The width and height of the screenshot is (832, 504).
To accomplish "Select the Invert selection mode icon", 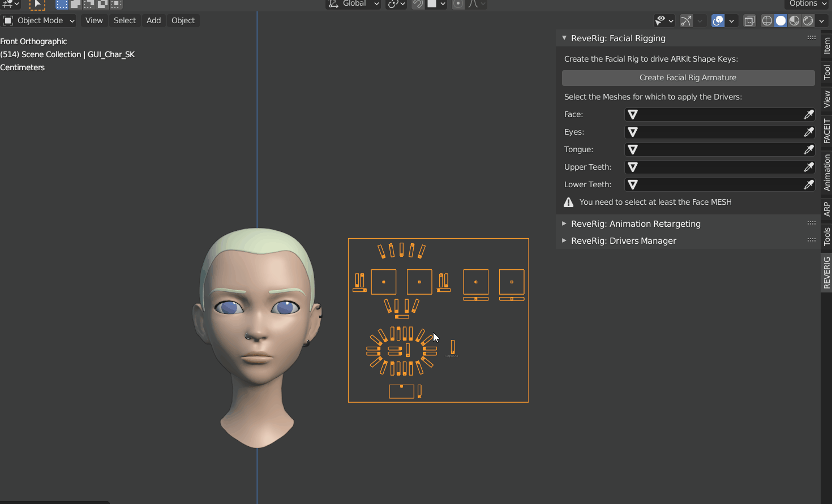I will click(x=102, y=5).
